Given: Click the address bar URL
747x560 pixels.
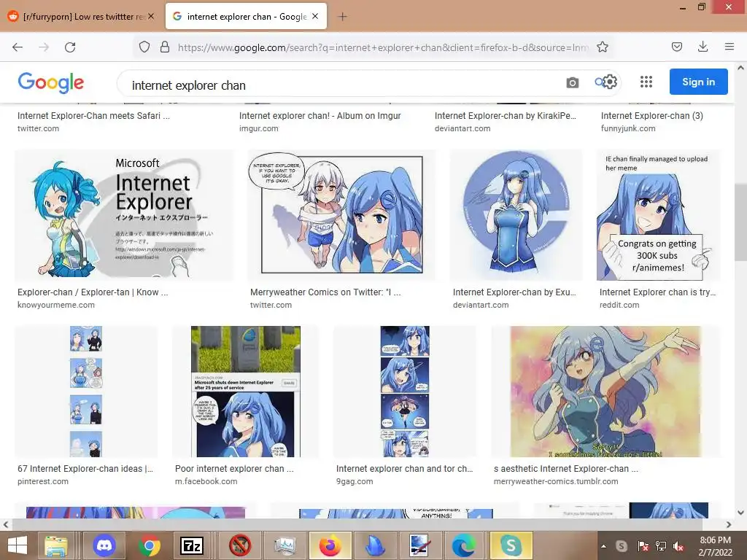Looking at the screenshot, I should click(x=382, y=47).
